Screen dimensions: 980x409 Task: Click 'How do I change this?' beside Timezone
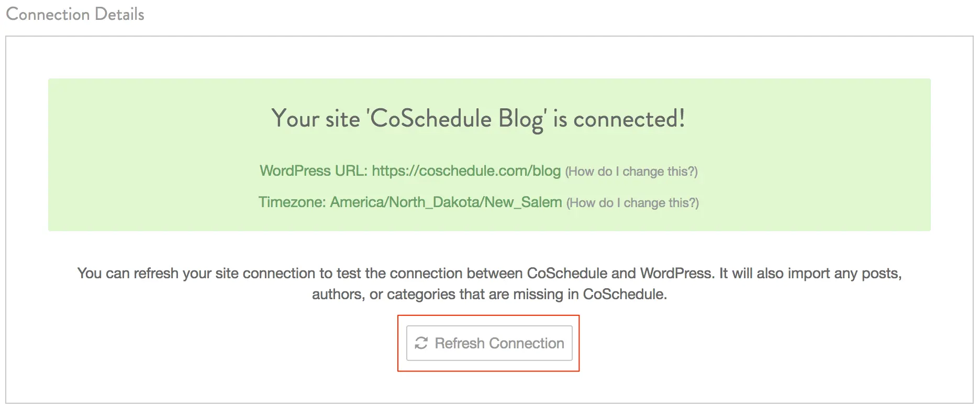coord(632,203)
